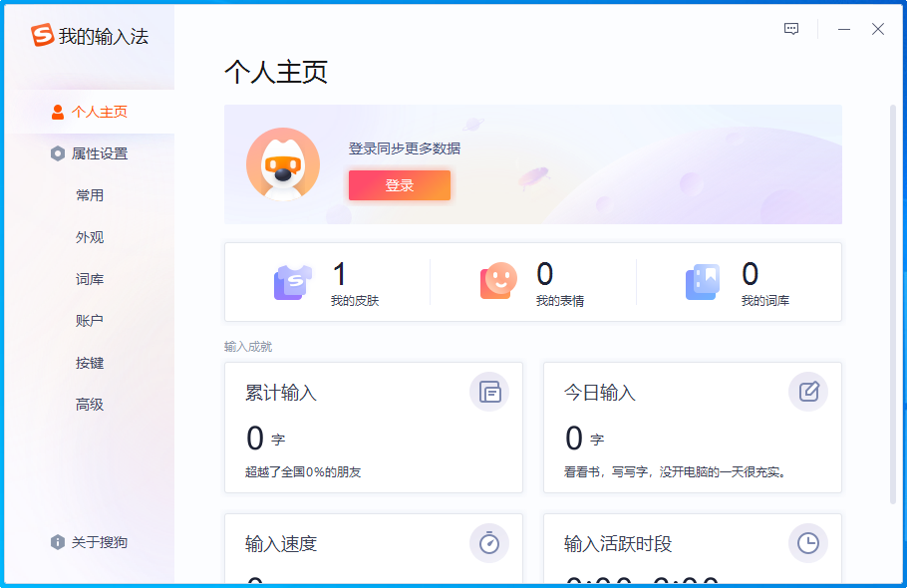Click the 我的输入法 window title
The height and width of the screenshot is (588, 907).
tap(104, 37)
